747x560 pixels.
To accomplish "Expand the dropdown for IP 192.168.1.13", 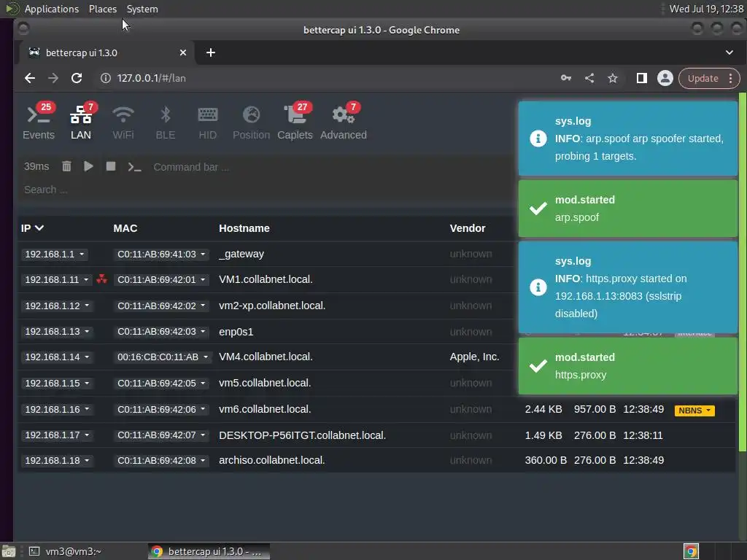I will click(57, 332).
